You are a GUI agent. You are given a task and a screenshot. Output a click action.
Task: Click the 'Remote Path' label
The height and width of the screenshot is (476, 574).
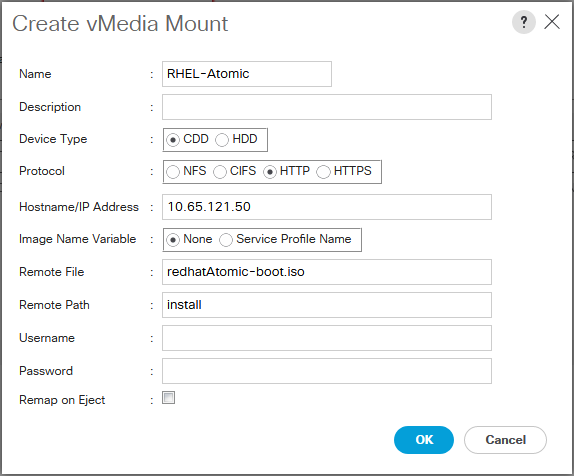point(54,305)
